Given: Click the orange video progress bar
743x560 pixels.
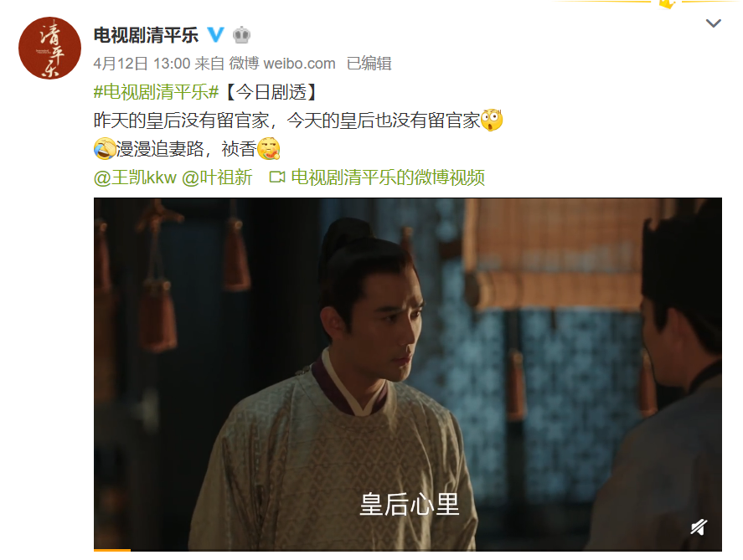Looking at the screenshot, I should tap(112, 550).
